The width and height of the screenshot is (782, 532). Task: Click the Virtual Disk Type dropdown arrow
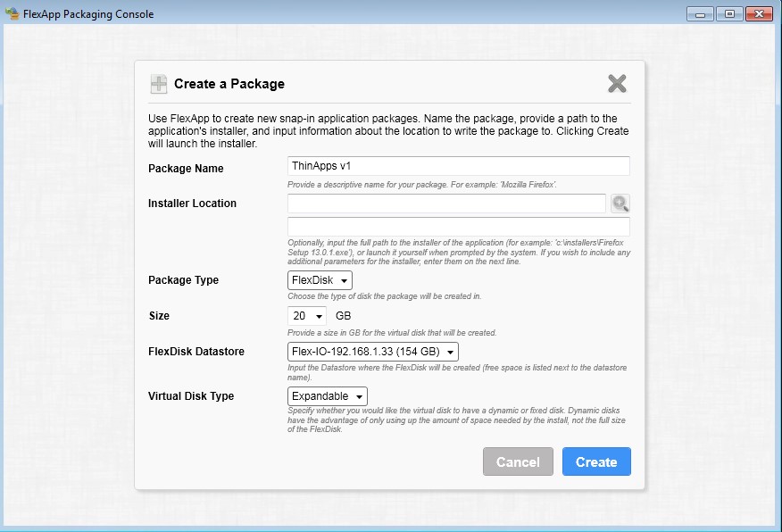pyautogui.click(x=359, y=397)
